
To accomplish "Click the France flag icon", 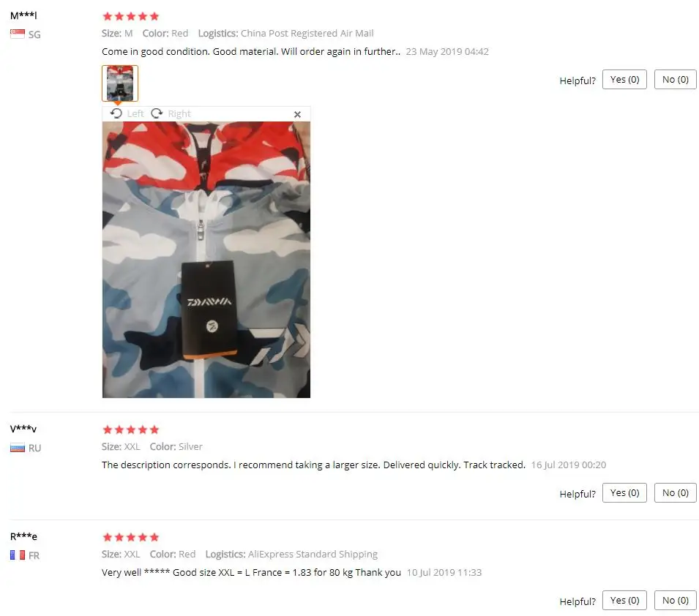I will (x=18, y=555).
